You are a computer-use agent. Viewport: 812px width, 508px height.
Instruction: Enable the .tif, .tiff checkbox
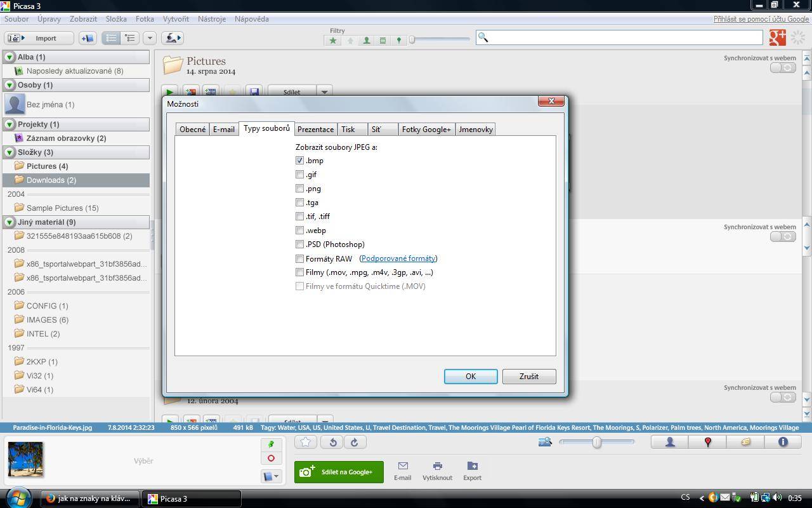pyautogui.click(x=299, y=217)
